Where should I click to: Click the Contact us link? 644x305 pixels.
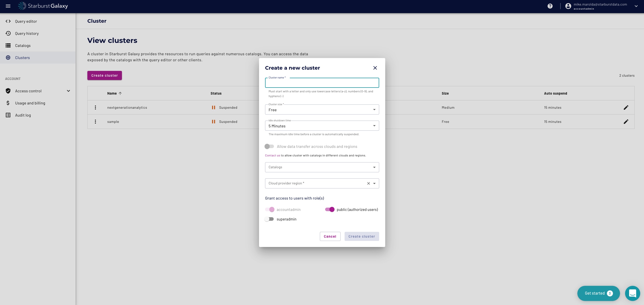(272, 155)
